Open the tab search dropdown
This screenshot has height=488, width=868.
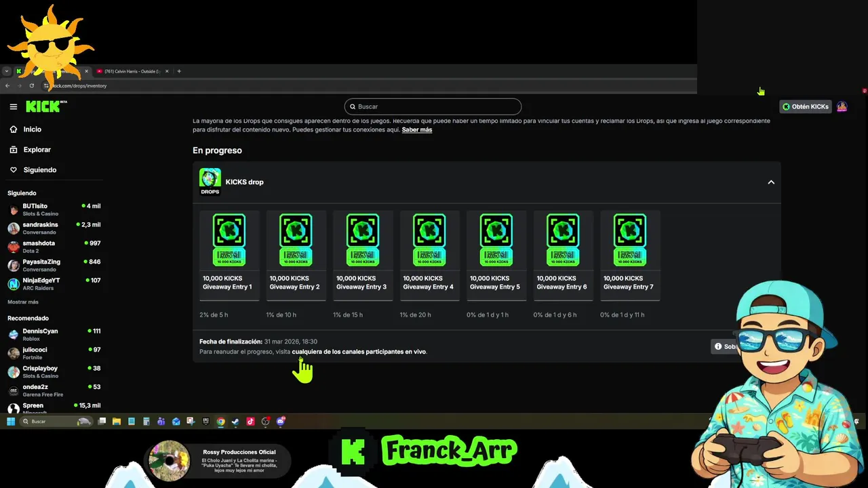[6, 71]
